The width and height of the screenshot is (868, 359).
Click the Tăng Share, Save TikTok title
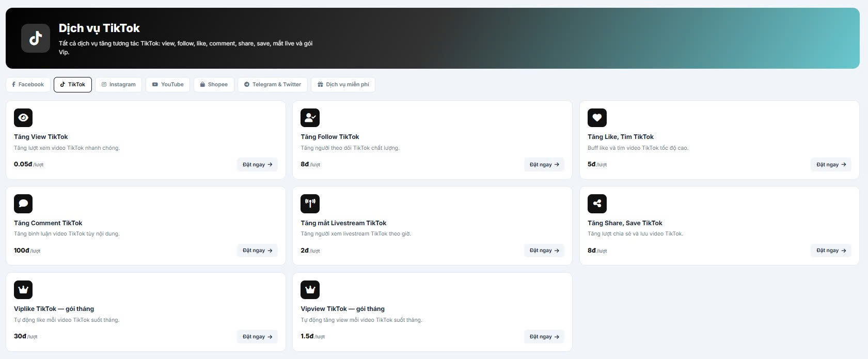coord(625,223)
